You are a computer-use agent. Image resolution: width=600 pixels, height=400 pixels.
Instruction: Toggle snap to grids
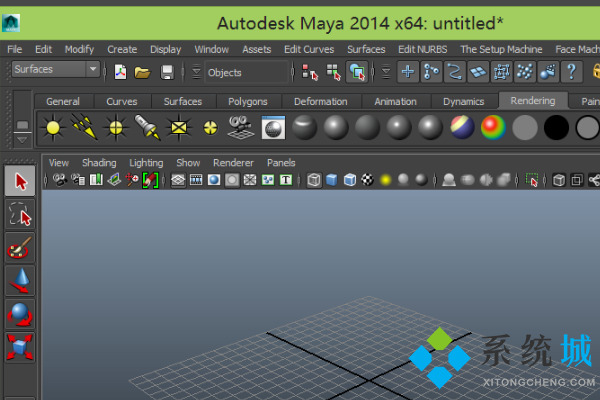[x=408, y=71]
